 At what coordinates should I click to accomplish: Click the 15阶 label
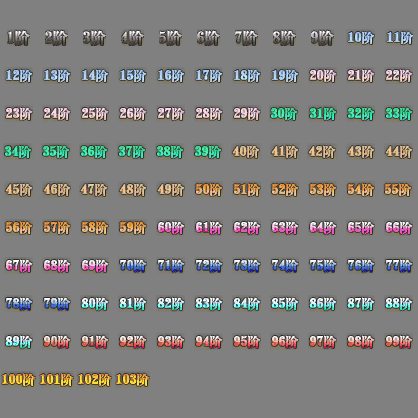[x=132, y=76]
